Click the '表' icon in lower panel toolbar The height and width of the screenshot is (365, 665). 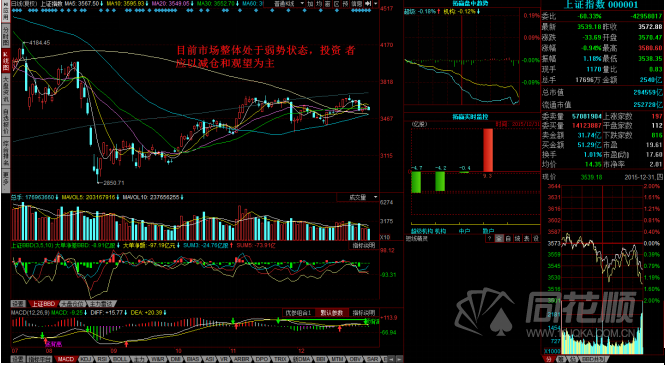526,239
